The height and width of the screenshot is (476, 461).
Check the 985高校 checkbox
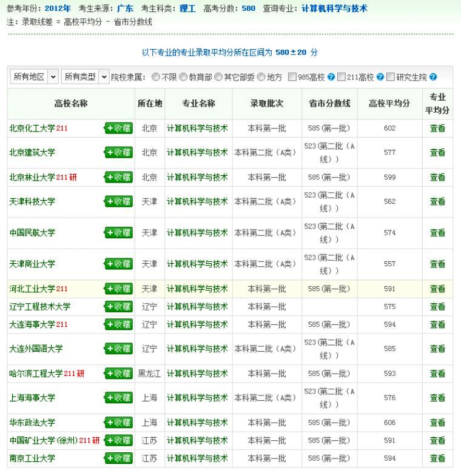tap(292, 77)
